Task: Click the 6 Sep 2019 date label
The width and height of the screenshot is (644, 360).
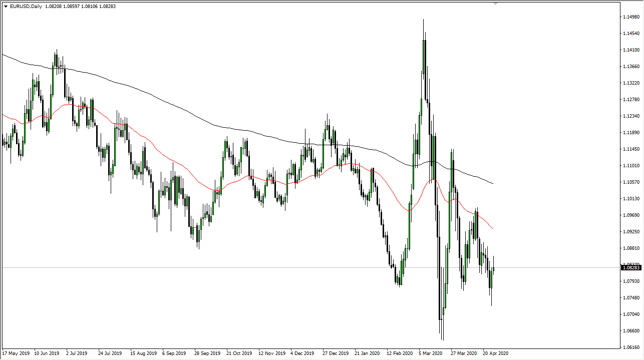Action: pos(173,353)
